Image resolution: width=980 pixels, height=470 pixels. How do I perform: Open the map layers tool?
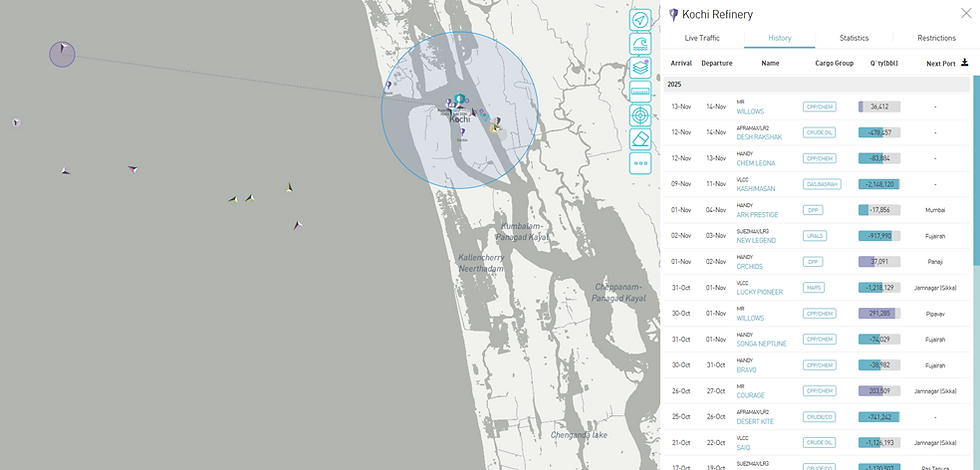[640, 68]
